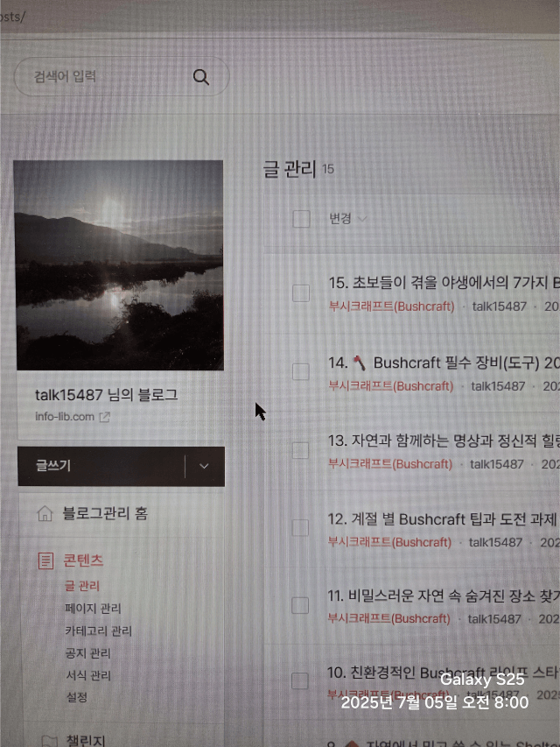This screenshot has height=747, width=560.
Task: Check the box for post 13
Action: pyautogui.click(x=300, y=450)
